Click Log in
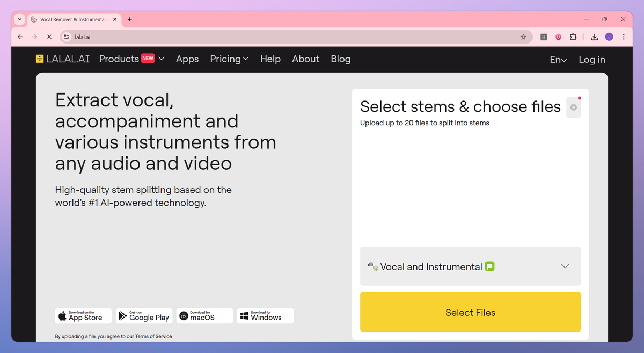This screenshot has width=644, height=353. (592, 60)
